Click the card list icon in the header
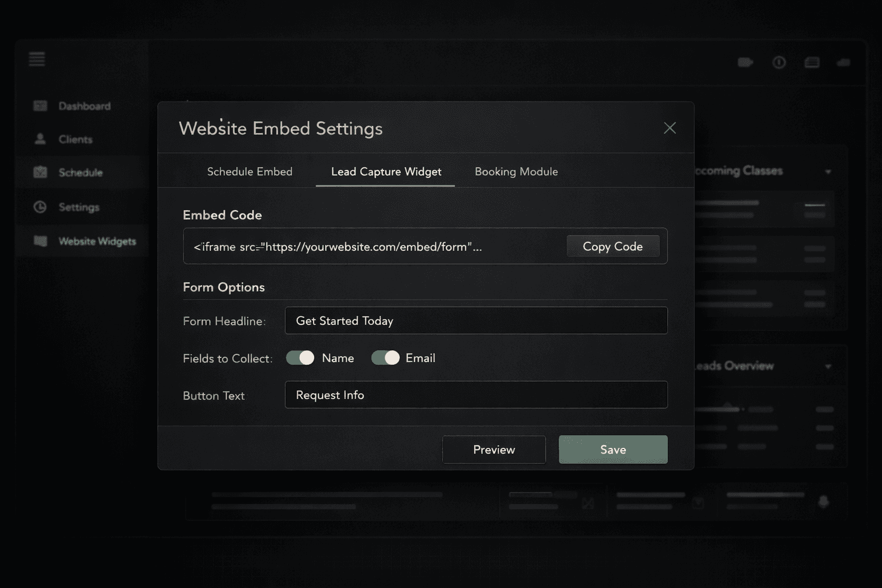The image size is (882, 588). [x=812, y=63]
